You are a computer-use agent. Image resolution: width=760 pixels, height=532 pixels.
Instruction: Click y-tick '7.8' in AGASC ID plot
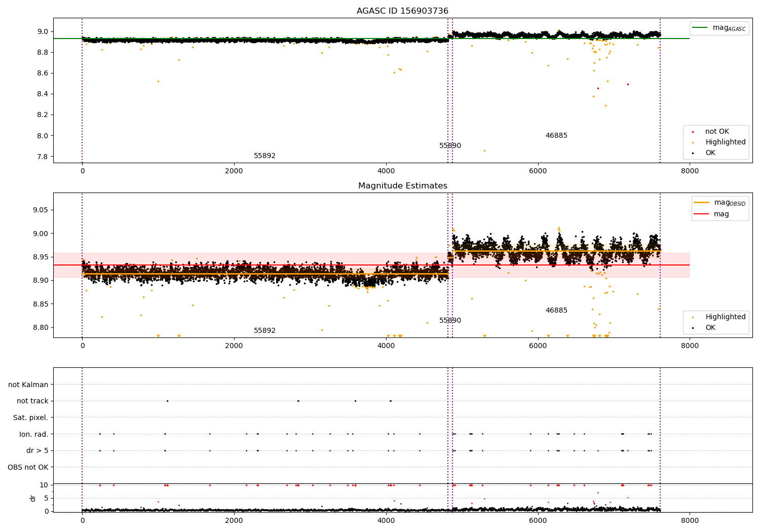(x=43, y=157)
